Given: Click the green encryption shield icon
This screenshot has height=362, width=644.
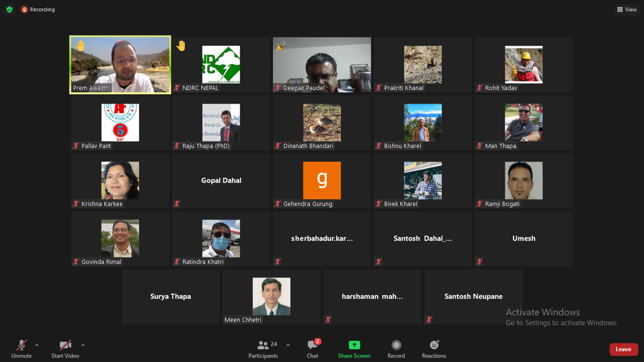Looking at the screenshot, I should tap(10, 10).
